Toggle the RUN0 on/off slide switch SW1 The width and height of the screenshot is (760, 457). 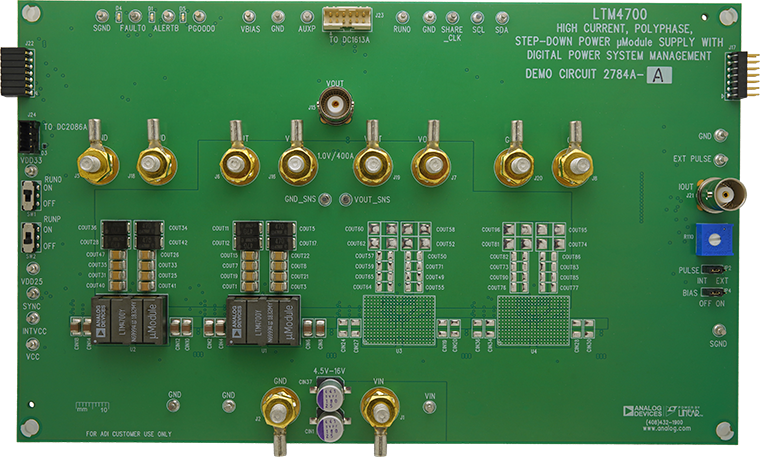pos(31,195)
